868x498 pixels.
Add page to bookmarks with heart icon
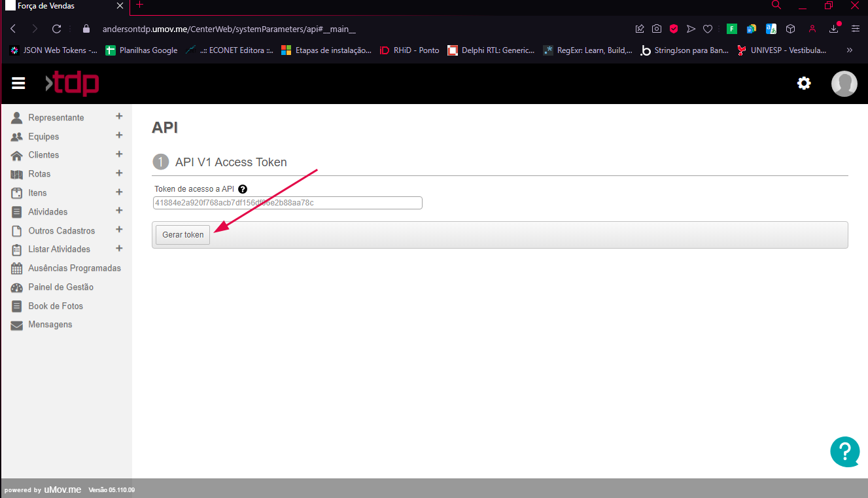(x=708, y=29)
